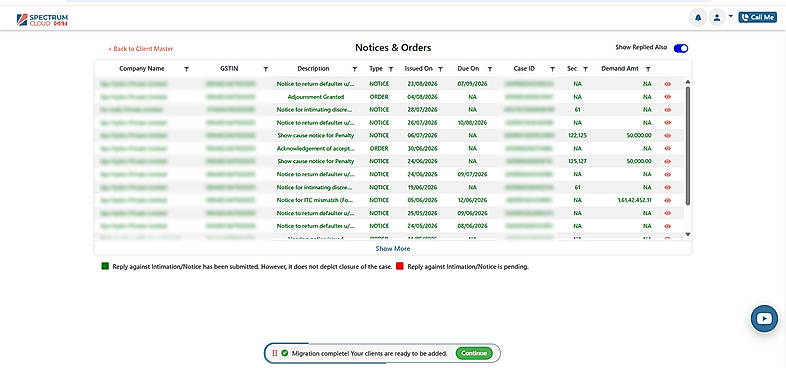Click eye icon for 28/07/2026 notice

667,110
